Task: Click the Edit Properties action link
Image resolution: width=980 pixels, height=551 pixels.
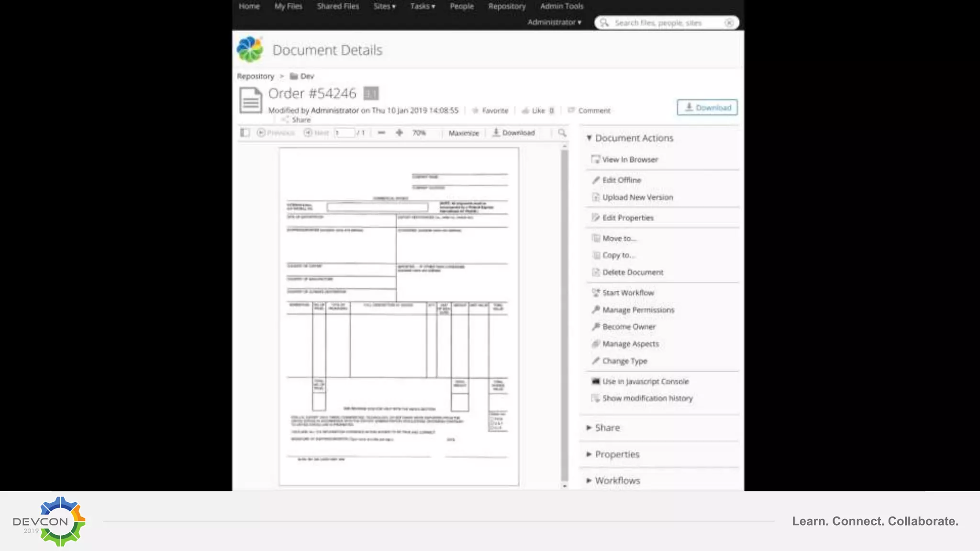Action: coord(627,218)
